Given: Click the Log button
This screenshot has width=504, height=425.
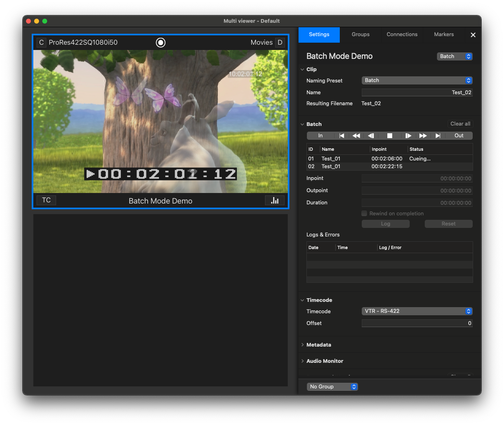Looking at the screenshot, I should pyautogui.click(x=386, y=224).
